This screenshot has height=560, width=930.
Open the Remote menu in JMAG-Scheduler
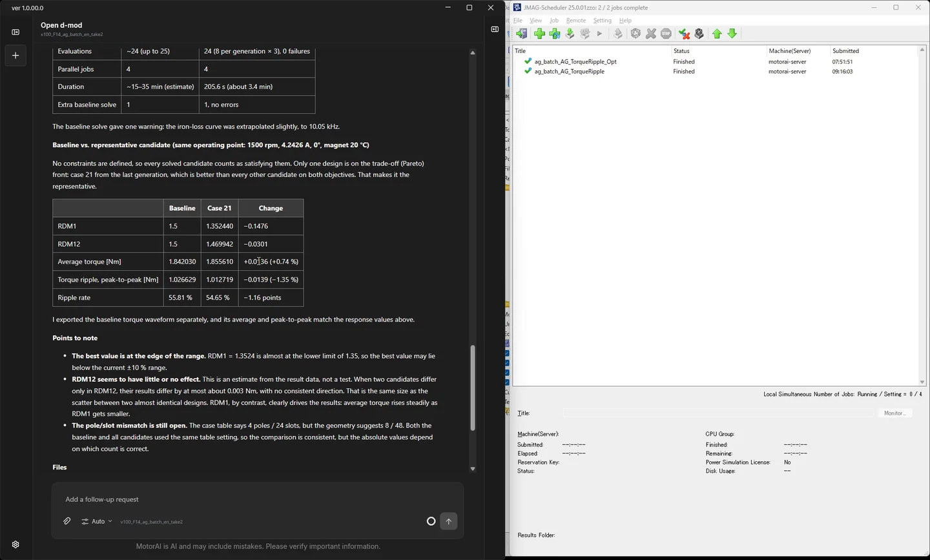click(576, 21)
